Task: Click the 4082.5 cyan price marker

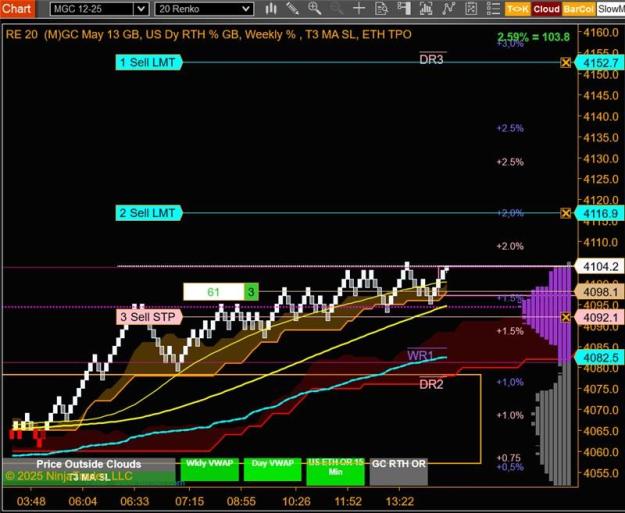Action: tap(599, 357)
